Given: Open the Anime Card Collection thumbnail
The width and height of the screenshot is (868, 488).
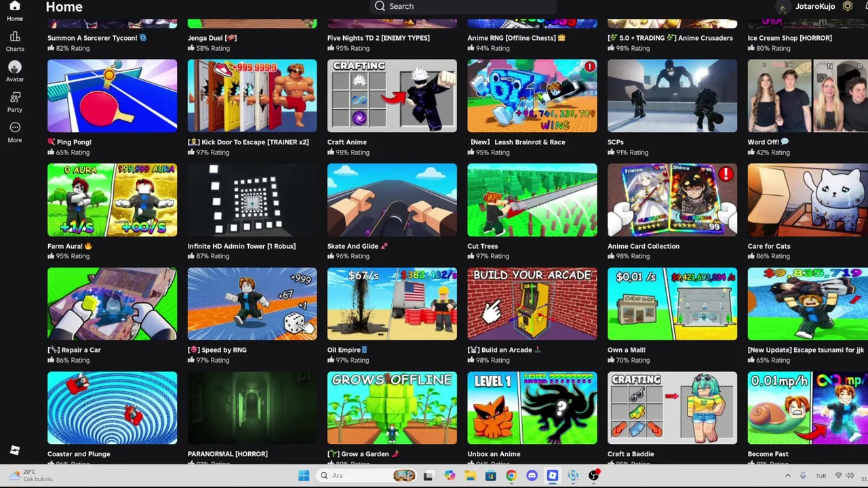Looking at the screenshot, I should (x=672, y=200).
